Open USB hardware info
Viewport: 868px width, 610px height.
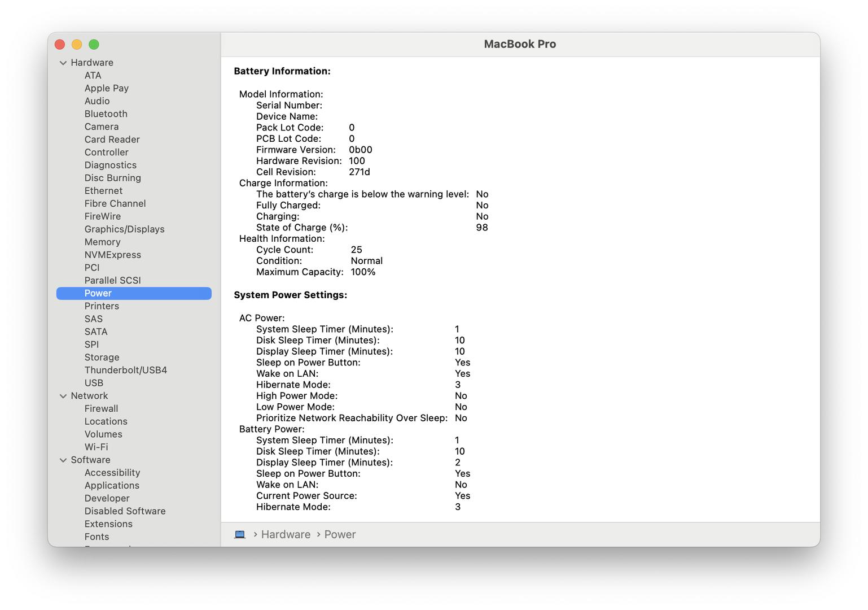coord(94,383)
